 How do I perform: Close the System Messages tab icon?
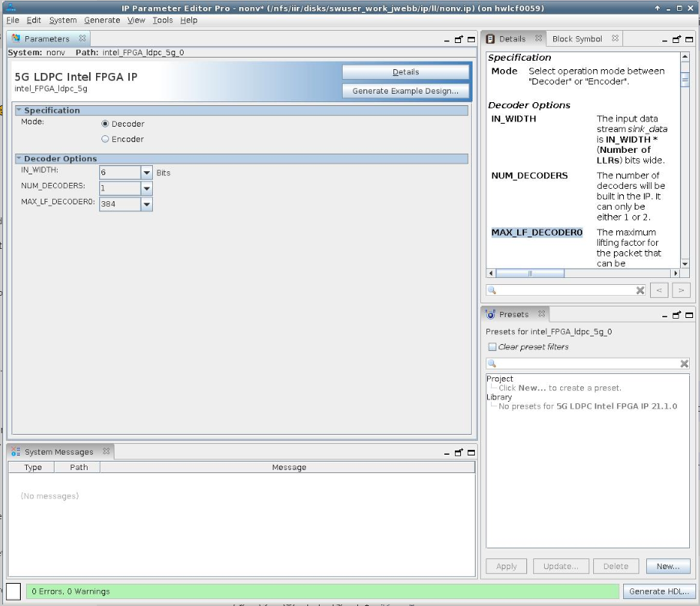coord(106,452)
